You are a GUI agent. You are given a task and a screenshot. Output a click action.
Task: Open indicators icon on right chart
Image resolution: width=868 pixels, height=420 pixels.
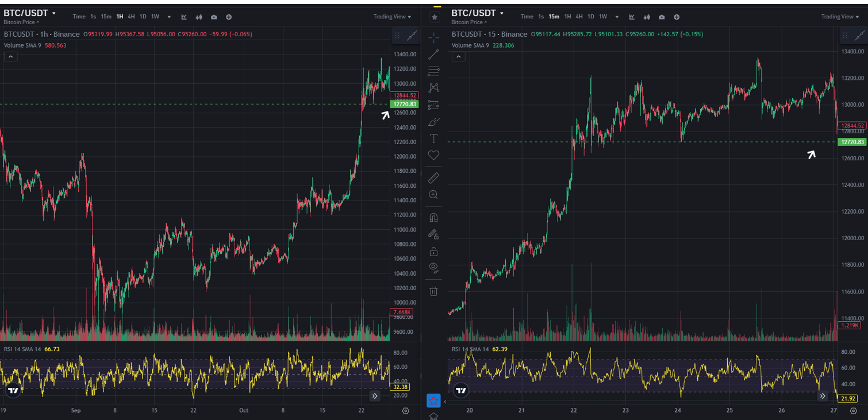(632, 17)
